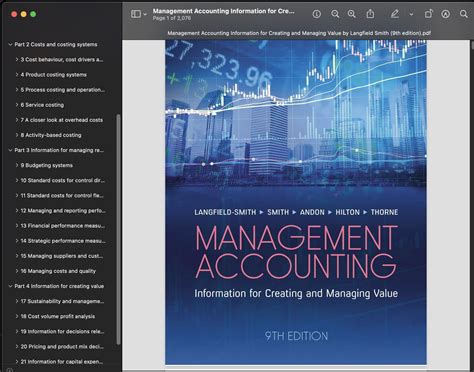The image size is (474, 372).
Task: Expand chapter 4 Product costing systems
Action: pos(17,75)
